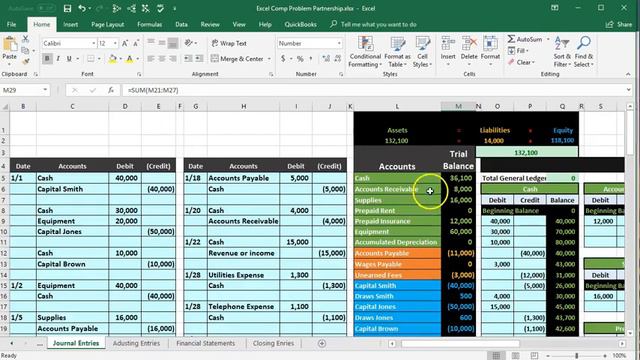640x360 pixels.
Task: Select cell Accounts Receivable in Trial Balance
Action: [x=397, y=189]
